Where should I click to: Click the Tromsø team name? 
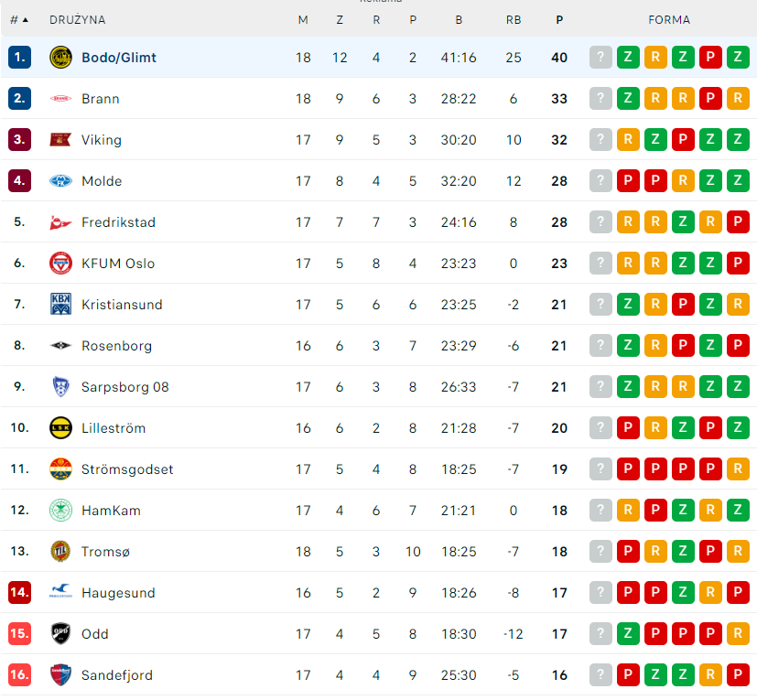coord(107,552)
